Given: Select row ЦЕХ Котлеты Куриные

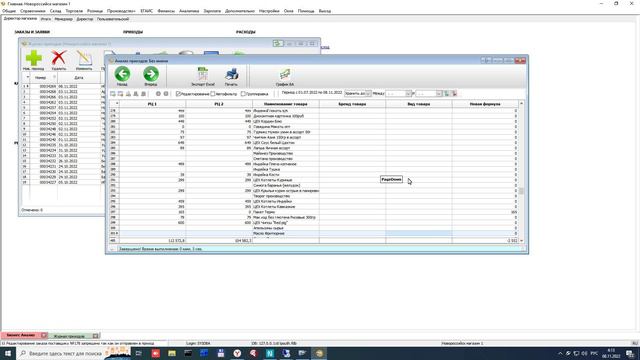Looking at the screenshot, I should (314, 180).
